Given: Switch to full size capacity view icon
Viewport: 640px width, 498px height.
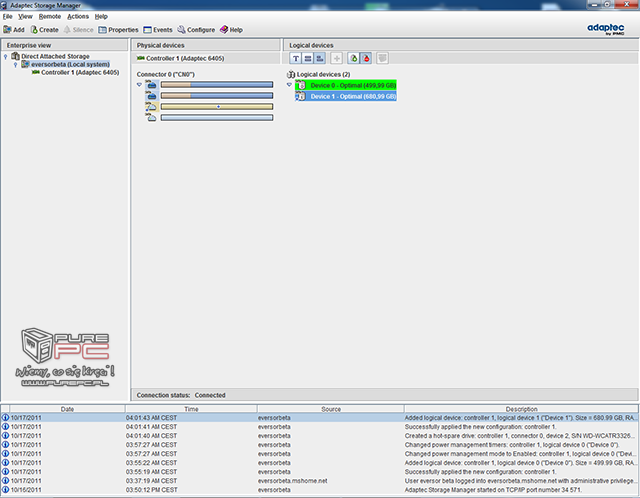Looking at the screenshot, I should 308,58.
